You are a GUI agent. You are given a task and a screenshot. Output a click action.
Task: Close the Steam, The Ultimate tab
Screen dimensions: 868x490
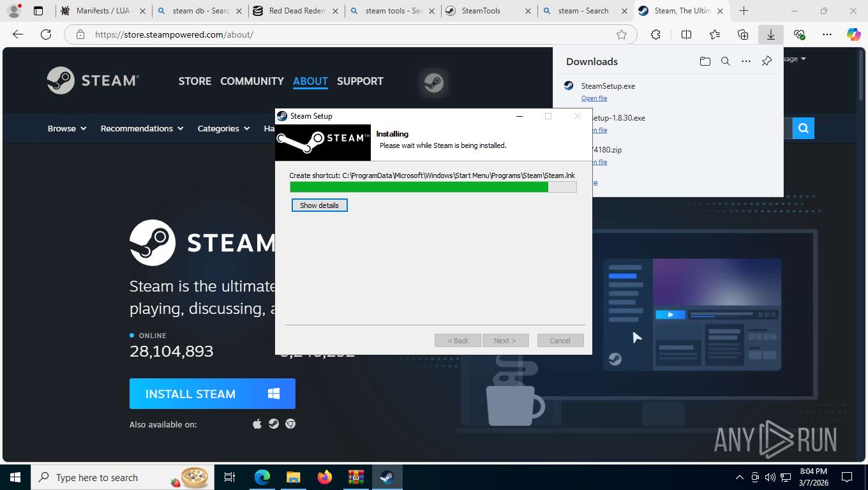[720, 11]
